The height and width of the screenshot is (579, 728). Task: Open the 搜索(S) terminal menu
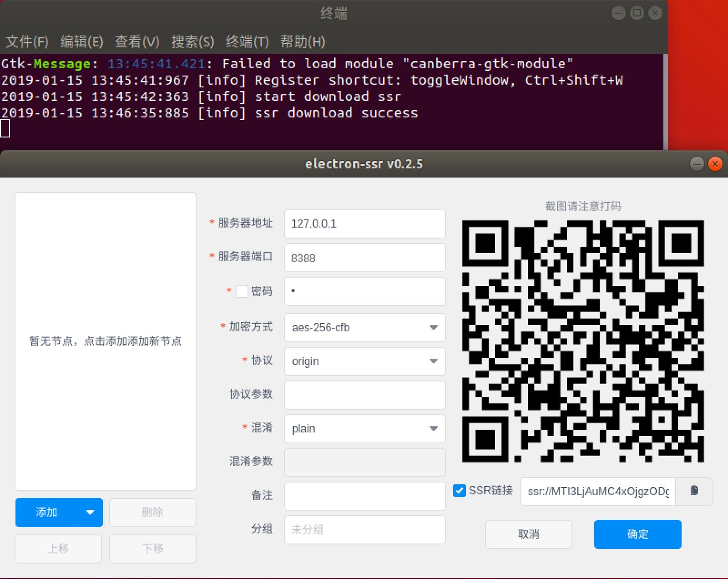tap(192, 42)
